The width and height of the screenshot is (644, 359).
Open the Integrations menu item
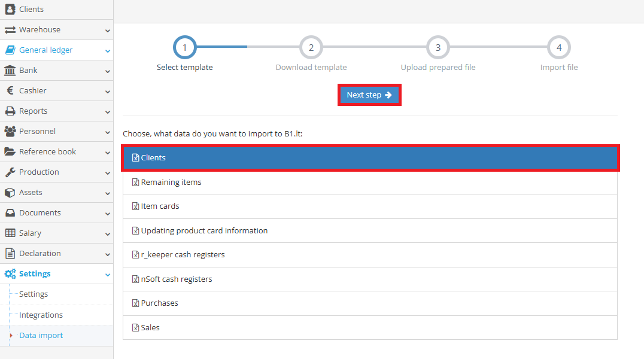(40, 314)
